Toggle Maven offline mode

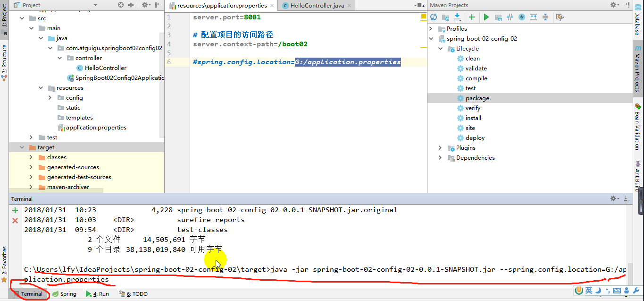510,17
